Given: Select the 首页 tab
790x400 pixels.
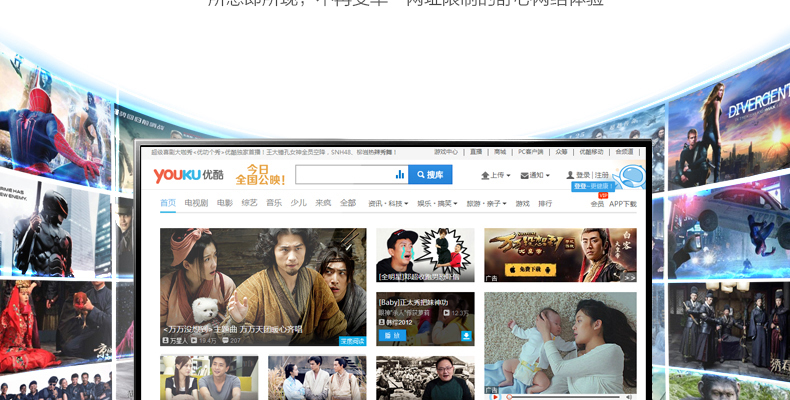Looking at the screenshot, I should tap(168, 203).
